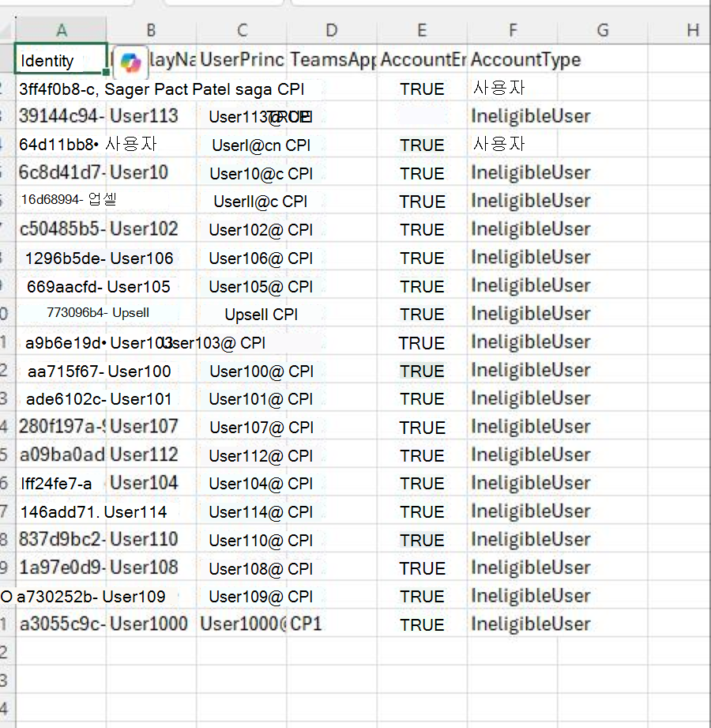Click TRUE in the User104 row
Screen dimensions: 711x728
423,484
